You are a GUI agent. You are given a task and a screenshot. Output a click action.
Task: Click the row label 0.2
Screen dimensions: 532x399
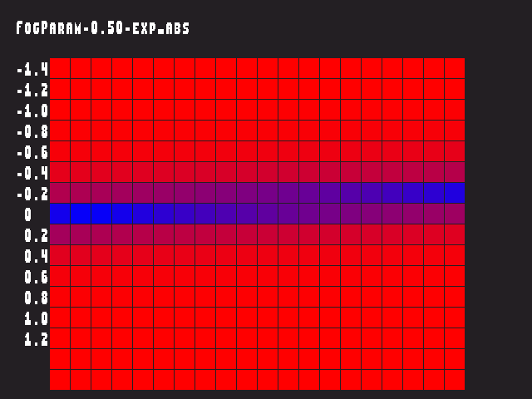tap(37, 235)
